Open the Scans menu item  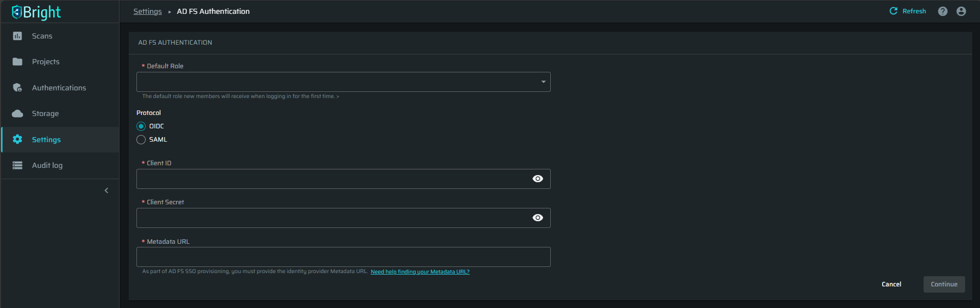point(60,36)
